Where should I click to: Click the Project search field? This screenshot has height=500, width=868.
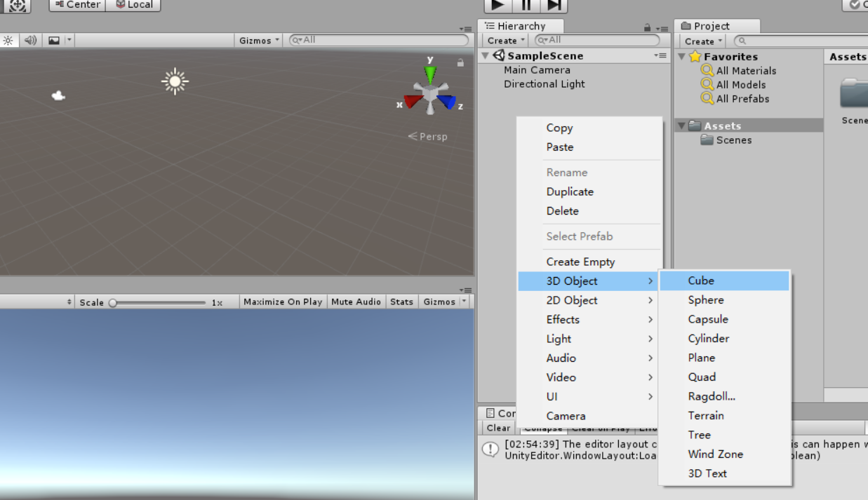coord(801,41)
